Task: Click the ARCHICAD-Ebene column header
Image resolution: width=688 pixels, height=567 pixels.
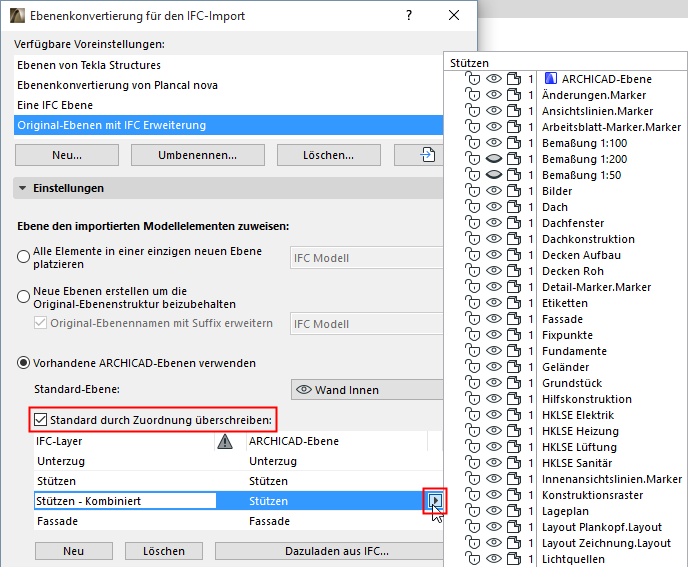Action: tap(337, 441)
